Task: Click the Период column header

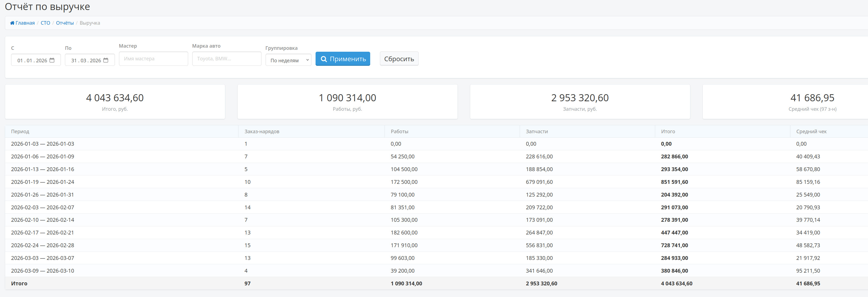Action: pyautogui.click(x=20, y=132)
